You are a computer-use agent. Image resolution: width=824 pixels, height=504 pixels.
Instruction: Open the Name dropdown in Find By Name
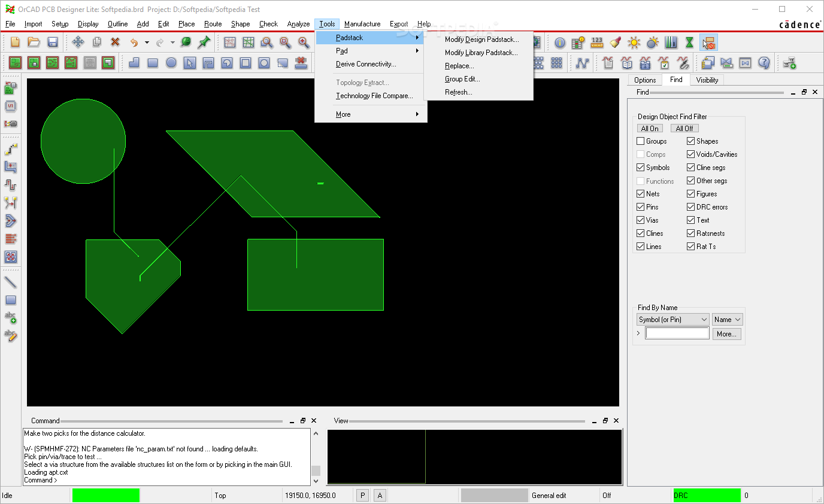coord(727,320)
